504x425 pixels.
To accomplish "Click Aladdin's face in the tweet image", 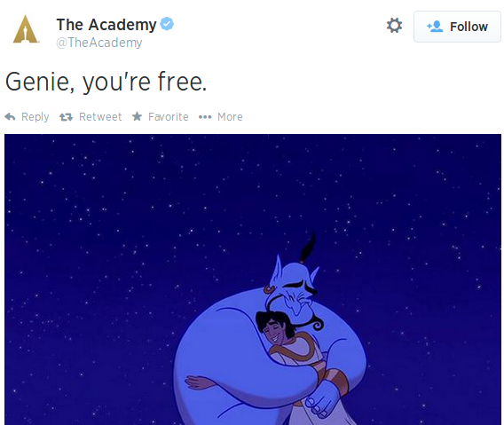I will click(275, 329).
